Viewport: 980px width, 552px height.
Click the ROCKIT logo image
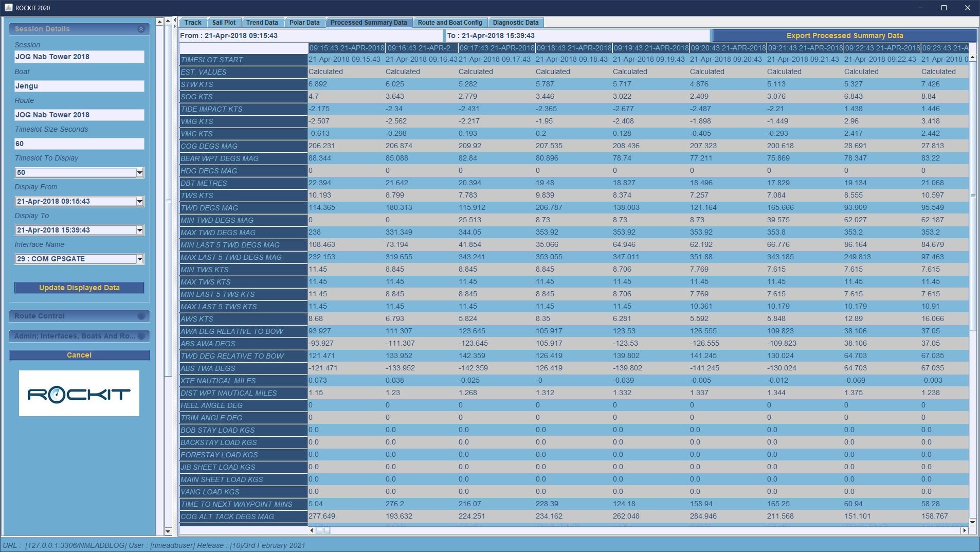79,394
